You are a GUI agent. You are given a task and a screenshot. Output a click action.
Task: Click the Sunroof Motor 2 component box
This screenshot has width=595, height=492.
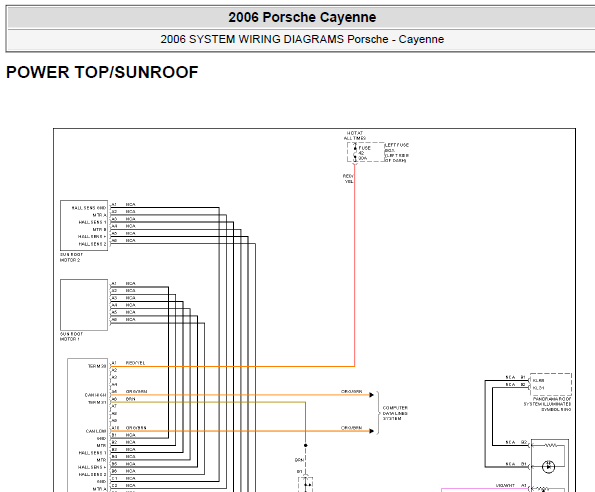tap(84, 225)
